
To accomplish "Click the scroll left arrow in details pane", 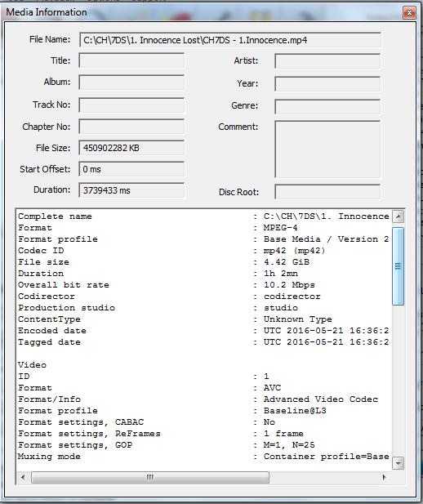I will 23,477.
